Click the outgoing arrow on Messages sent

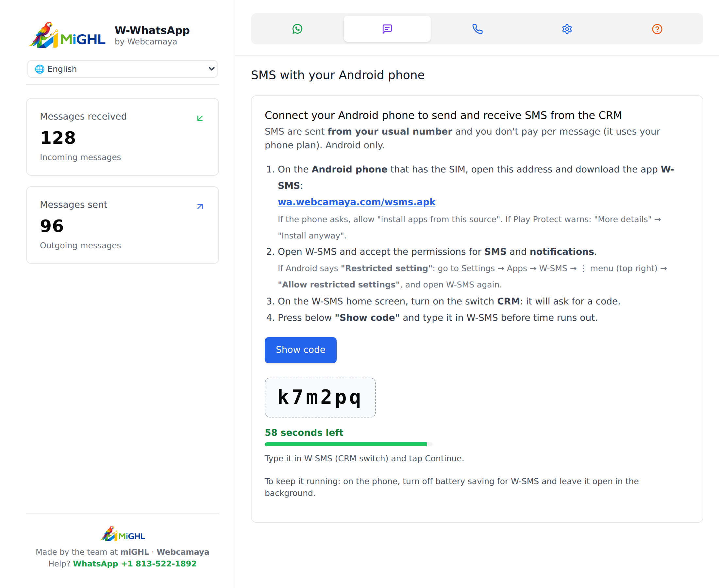(200, 206)
